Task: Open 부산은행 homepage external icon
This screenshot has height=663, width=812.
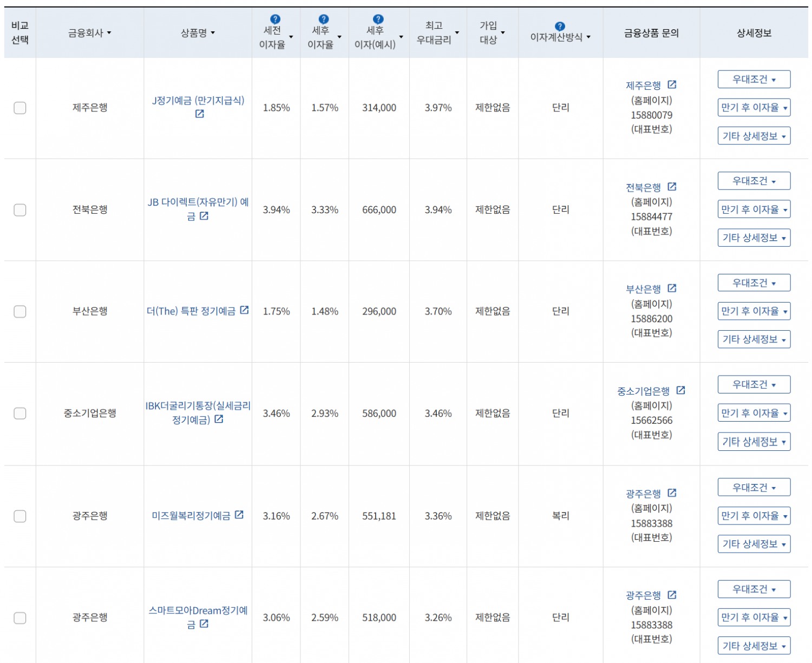Action: 672,288
